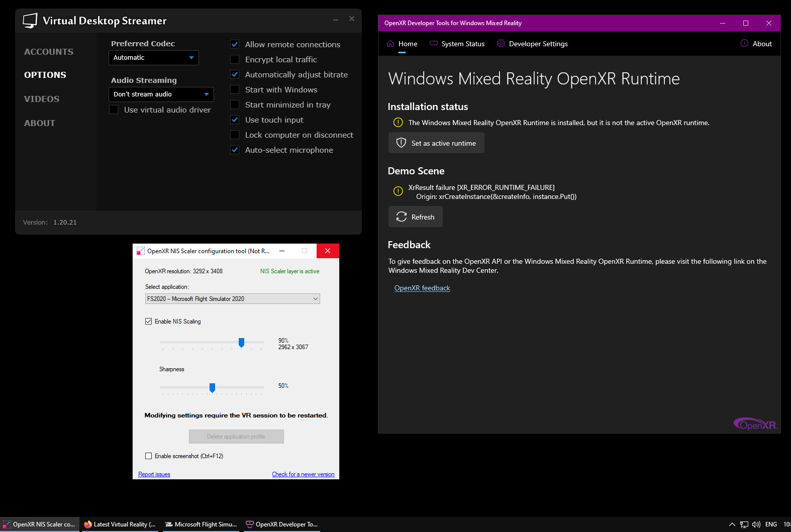The width and height of the screenshot is (791, 532).
Task: Toggle Allow remote connections checkbox
Action: click(x=235, y=44)
